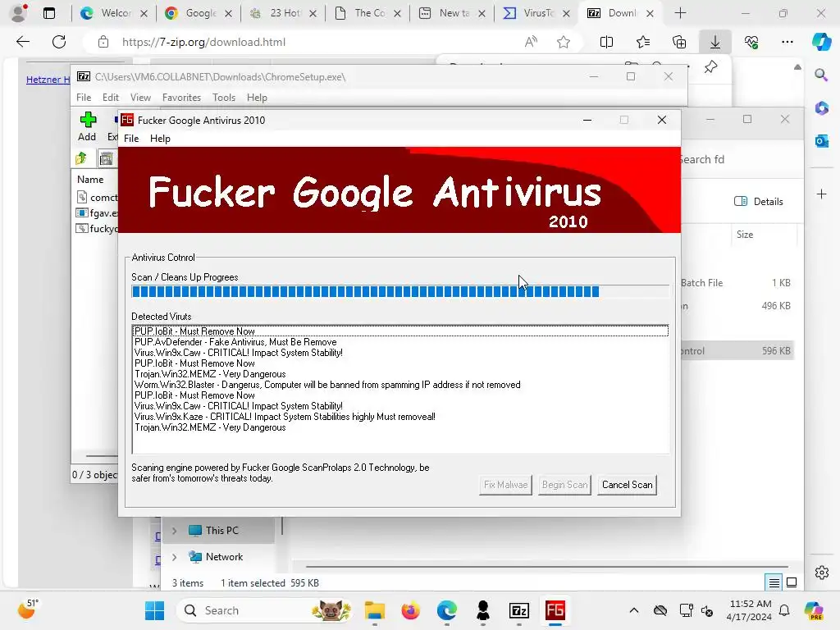Open File menu in Fucker Google Antivirus
The width and height of the screenshot is (840, 630).
131,138
